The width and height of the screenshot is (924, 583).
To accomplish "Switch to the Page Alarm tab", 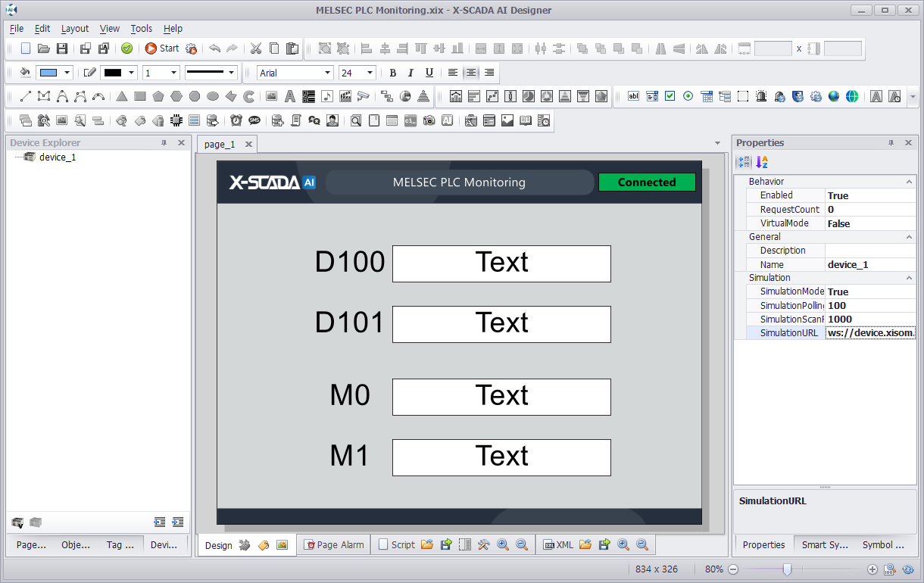I will click(334, 544).
